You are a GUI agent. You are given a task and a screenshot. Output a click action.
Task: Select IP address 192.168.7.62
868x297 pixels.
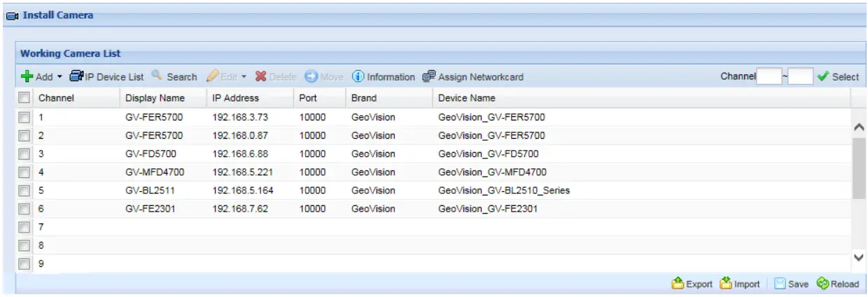coord(239,208)
